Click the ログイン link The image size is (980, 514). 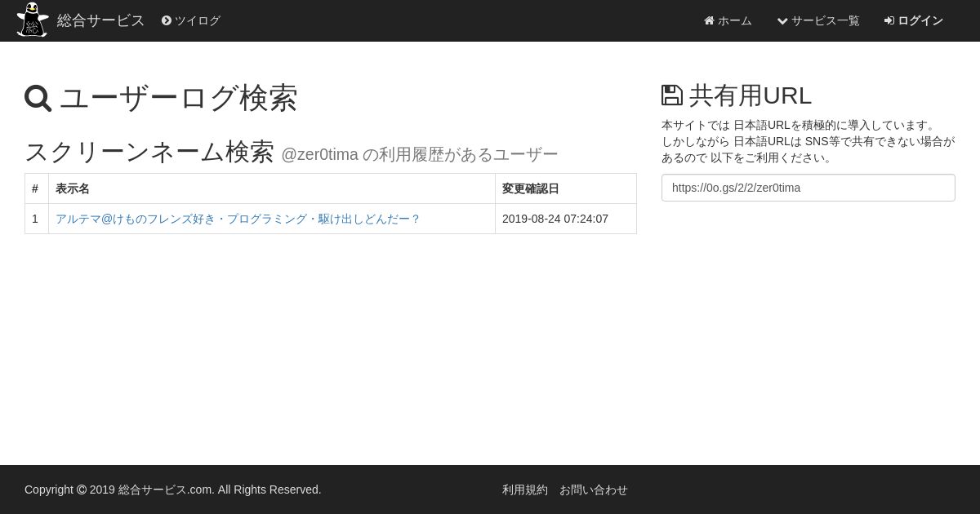tap(914, 20)
